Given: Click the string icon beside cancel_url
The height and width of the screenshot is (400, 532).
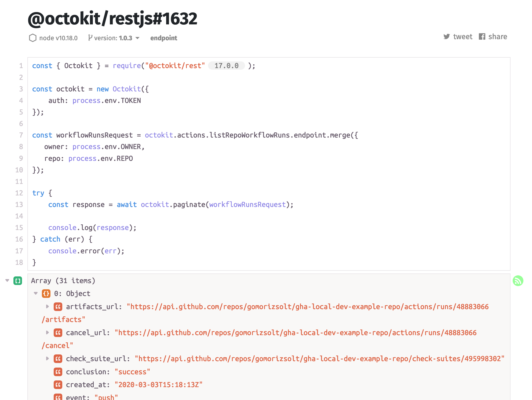Looking at the screenshot, I should tap(58, 332).
